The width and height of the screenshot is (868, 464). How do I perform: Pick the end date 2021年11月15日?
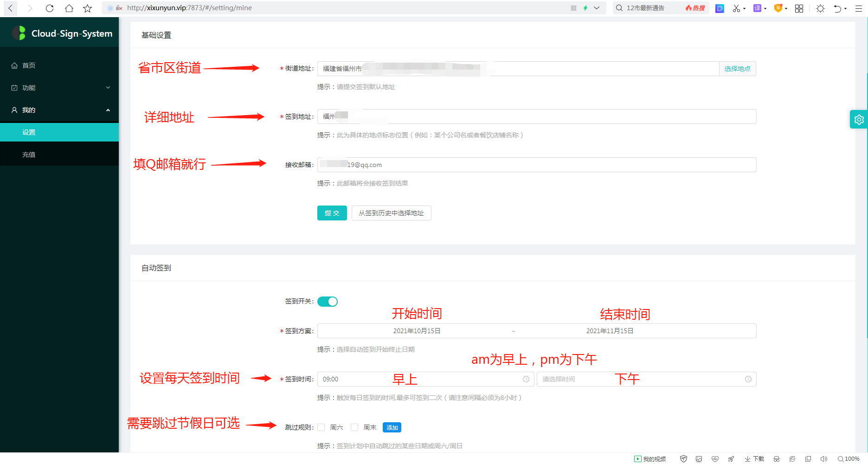pyautogui.click(x=610, y=331)
